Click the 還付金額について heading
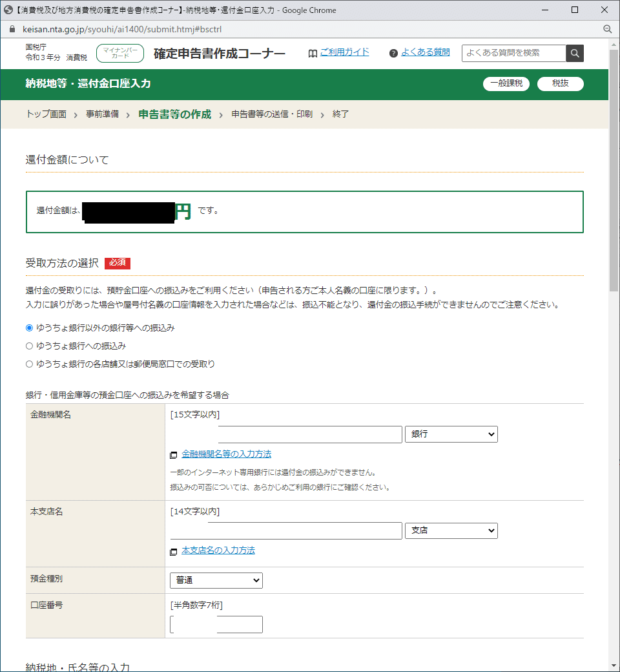This screenshot has width=620, height=672. pos(67,160)
